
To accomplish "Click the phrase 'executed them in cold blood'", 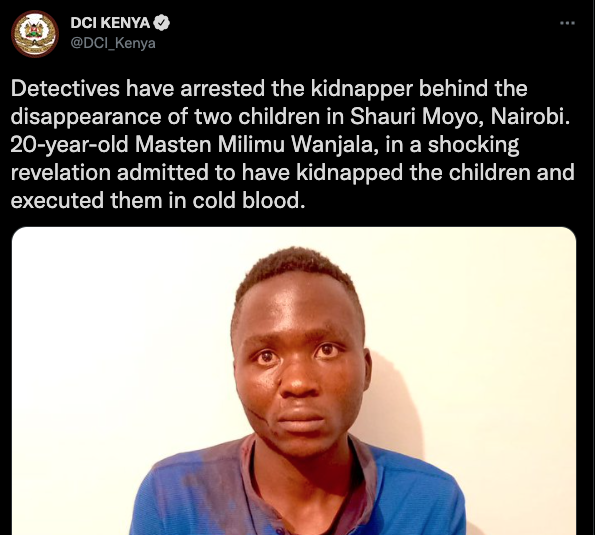I will click(157, 200).
